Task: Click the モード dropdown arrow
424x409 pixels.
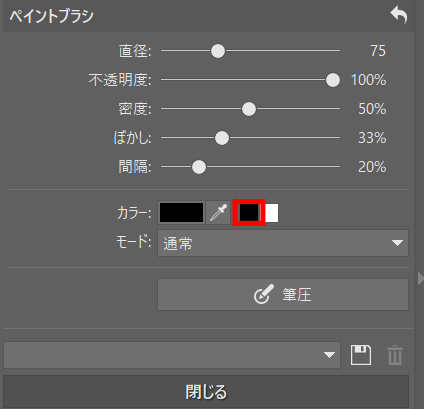Action: point(397,243)
